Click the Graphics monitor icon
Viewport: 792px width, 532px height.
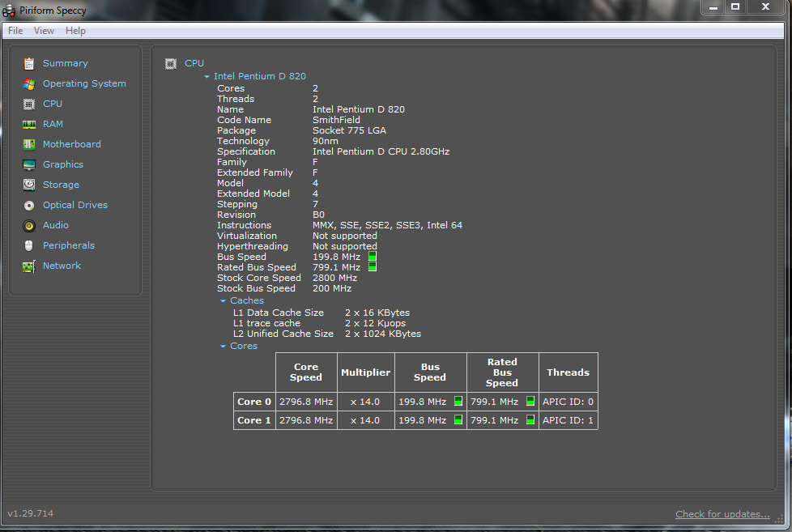point(29,164)
